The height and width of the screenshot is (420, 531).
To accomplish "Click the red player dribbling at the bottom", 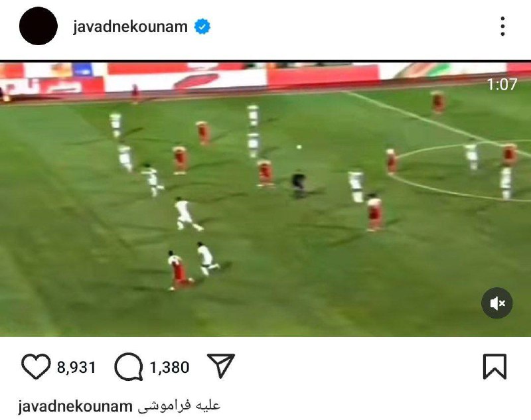I will pos(179,271).
